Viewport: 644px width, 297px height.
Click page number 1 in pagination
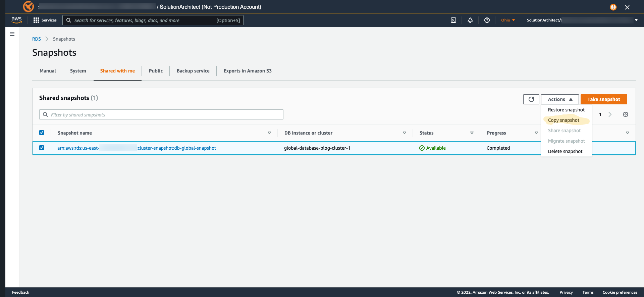tap(600, 114)
